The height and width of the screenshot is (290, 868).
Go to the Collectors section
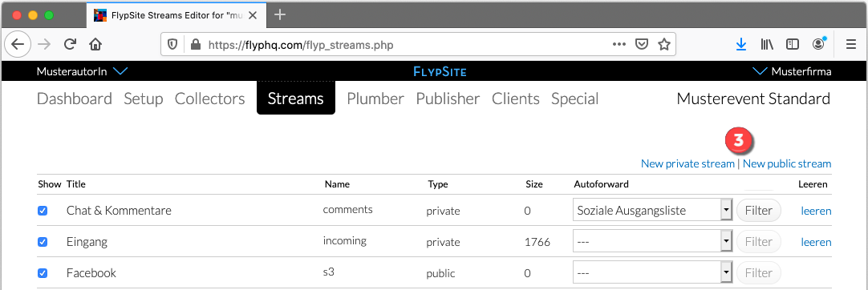point(210,99)
